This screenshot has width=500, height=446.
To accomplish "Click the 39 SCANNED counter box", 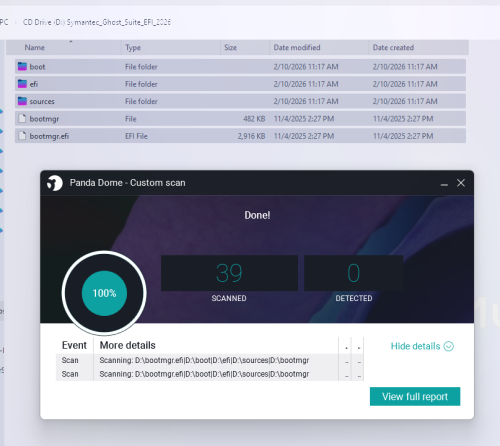I will point(229,273).
